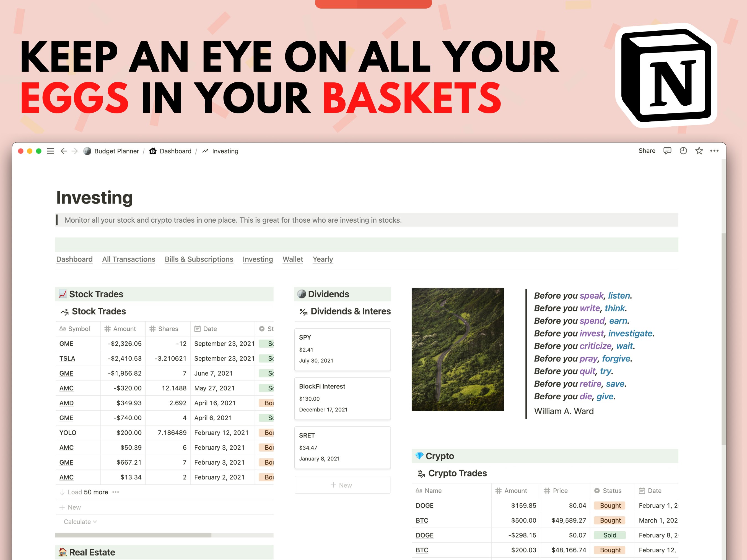This screenshot has height=560, width=747.
Task: Open the comments icon
Action: pyautogui.click(x=667, y=150)
